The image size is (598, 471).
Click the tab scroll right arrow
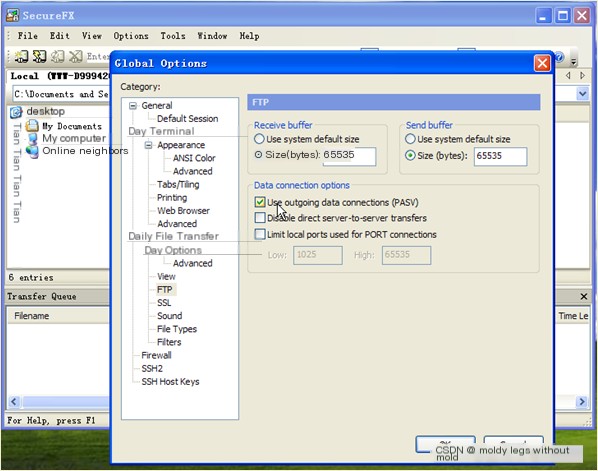click(582, 76)
